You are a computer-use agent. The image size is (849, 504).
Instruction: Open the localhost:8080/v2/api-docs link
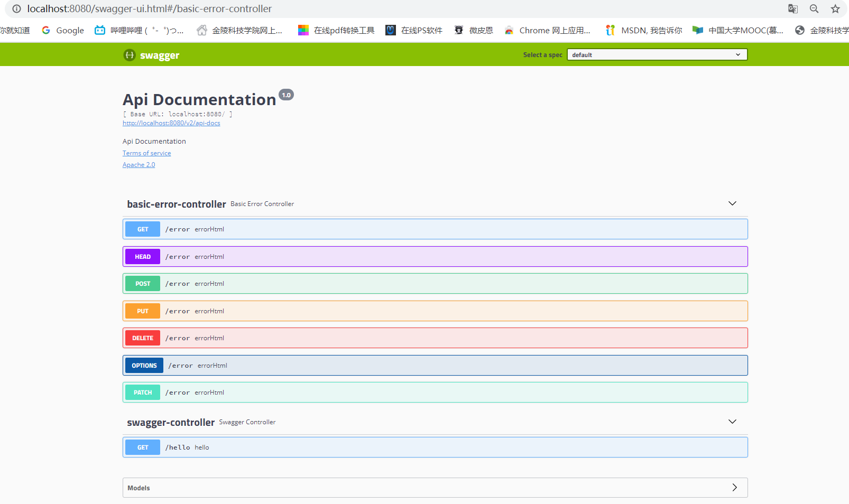171,123
